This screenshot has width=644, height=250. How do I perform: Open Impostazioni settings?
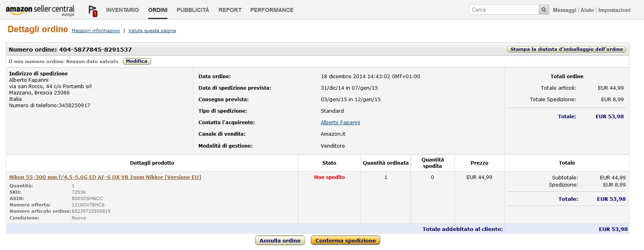click(x=614, y=10)
